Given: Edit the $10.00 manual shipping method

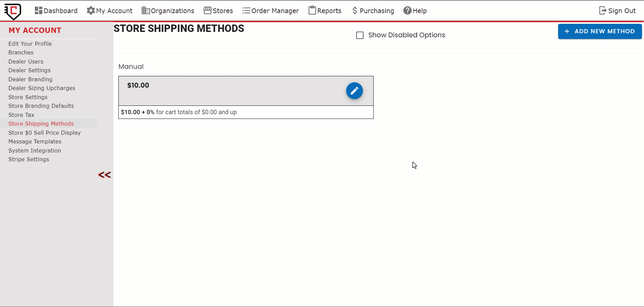Looking at the screenshot, I should click(354, 91).
